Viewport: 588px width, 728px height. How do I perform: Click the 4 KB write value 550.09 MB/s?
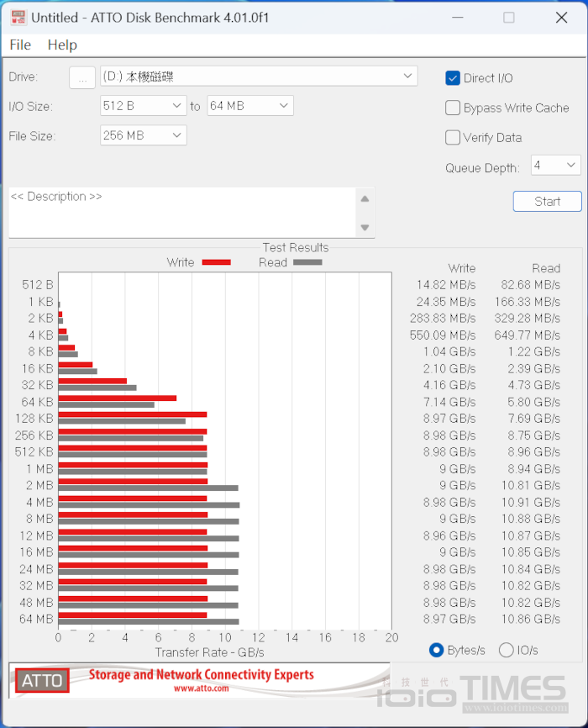point(443,335)
